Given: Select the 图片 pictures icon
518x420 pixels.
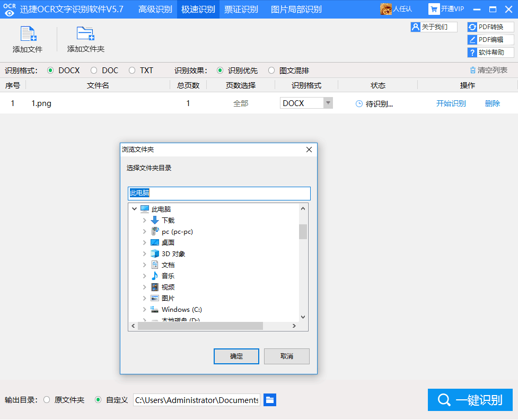Looking at the screenshot, I should pyautogui.click(x=155, y=299).
